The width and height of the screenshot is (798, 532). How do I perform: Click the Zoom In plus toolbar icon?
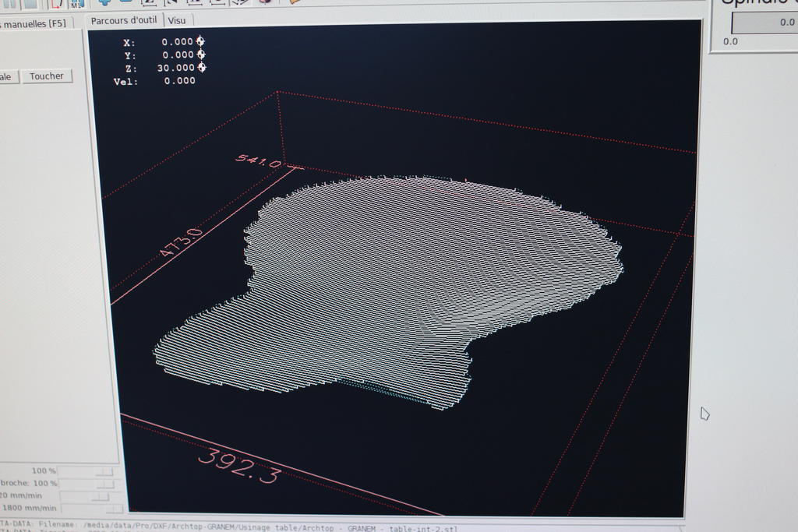click(104, 2)
